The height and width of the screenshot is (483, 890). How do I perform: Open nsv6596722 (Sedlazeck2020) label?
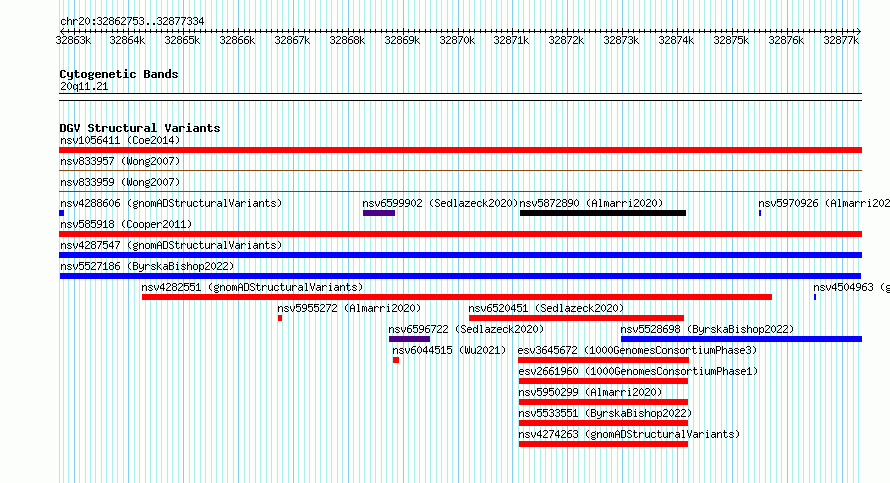(x=466, y=329)
